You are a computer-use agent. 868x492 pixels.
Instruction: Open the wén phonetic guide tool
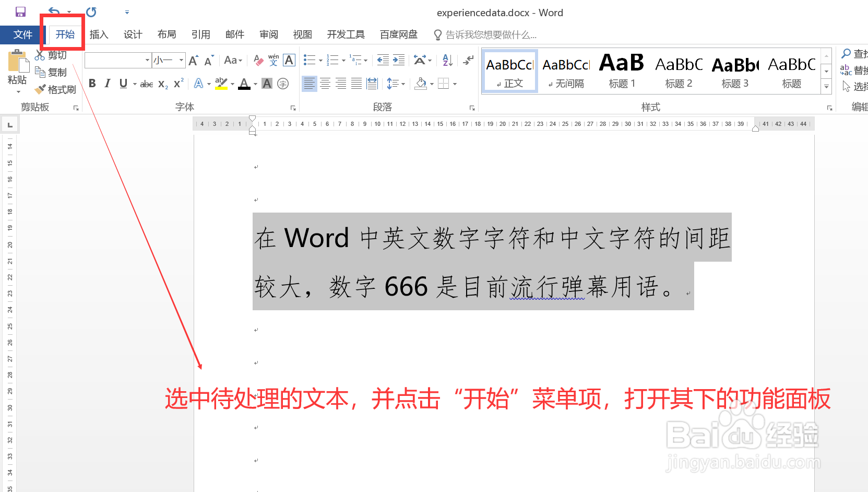click(x=274, y=60)
